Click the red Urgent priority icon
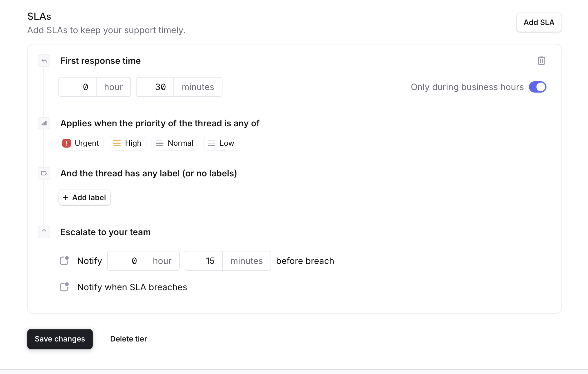The width and height of the screenshot is (588, 374). coord(66,143)
